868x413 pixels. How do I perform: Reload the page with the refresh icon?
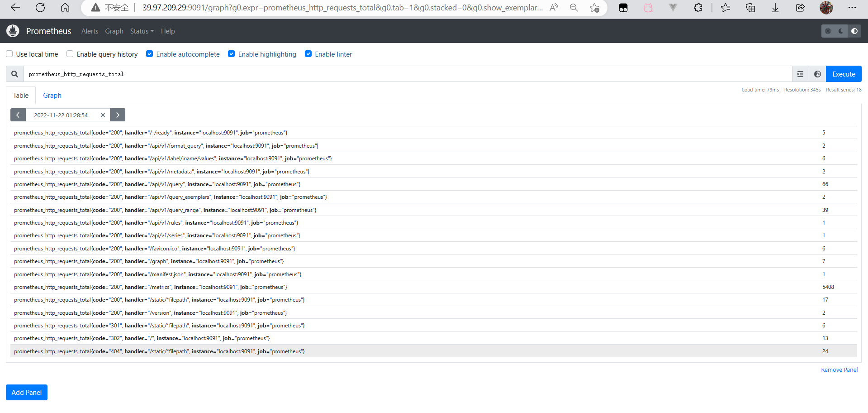(40, 8)
